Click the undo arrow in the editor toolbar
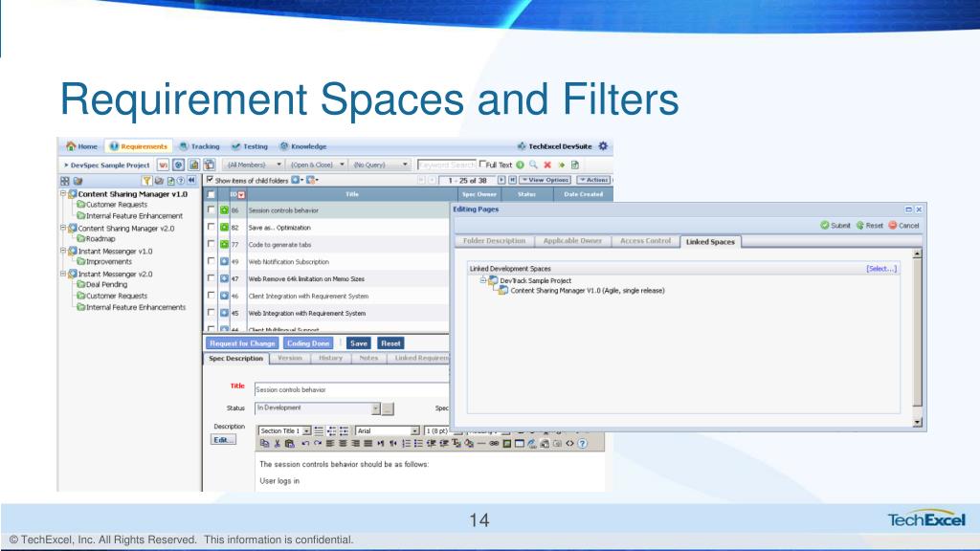This screenshot has height=551, width=980. [x=305, y=444]
